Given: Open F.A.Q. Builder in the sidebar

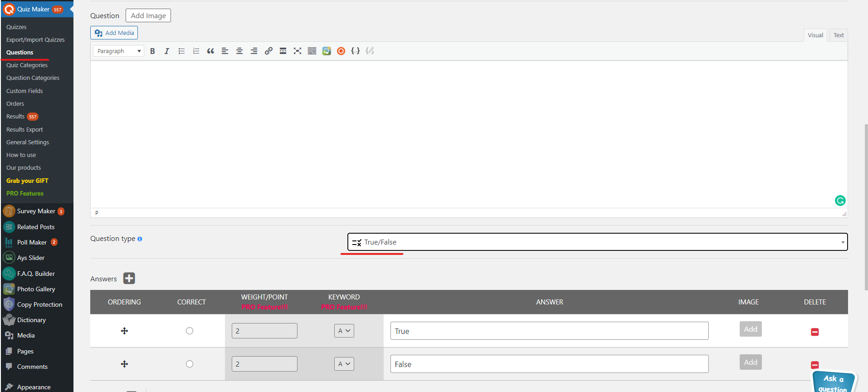Looking at the screenshot, I should coord(36,274).
